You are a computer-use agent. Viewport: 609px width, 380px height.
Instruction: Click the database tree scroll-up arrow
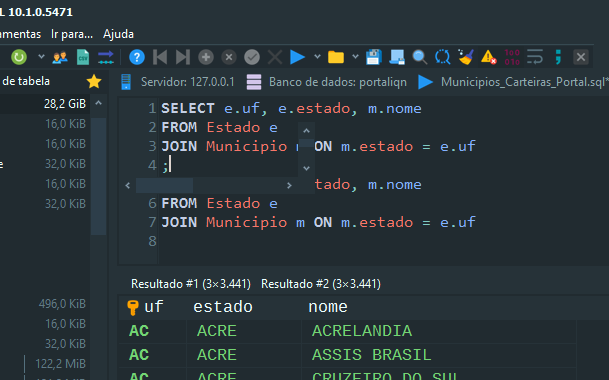coord(99,103)
